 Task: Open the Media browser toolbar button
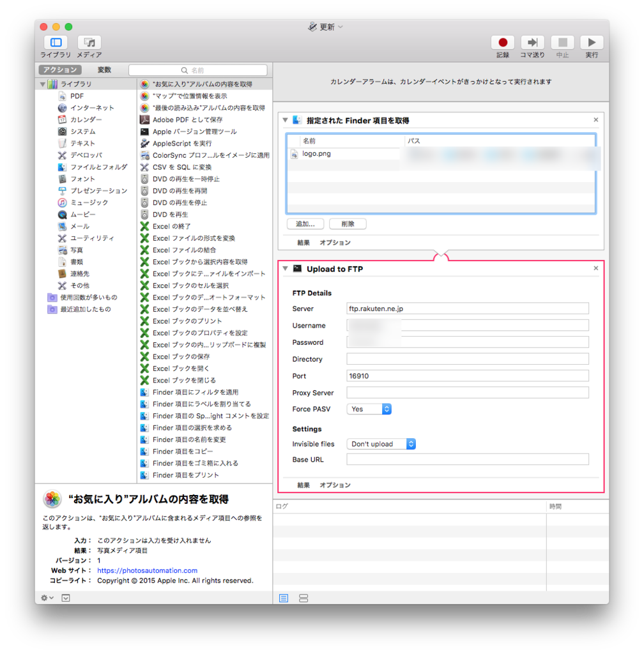(x=89, y=43)
